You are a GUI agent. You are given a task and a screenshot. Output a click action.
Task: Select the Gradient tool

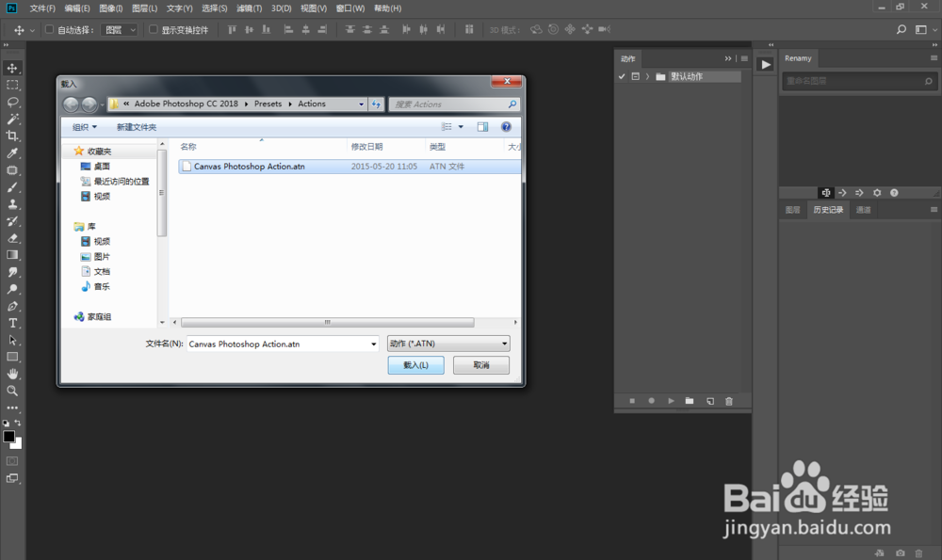point(12,255)
